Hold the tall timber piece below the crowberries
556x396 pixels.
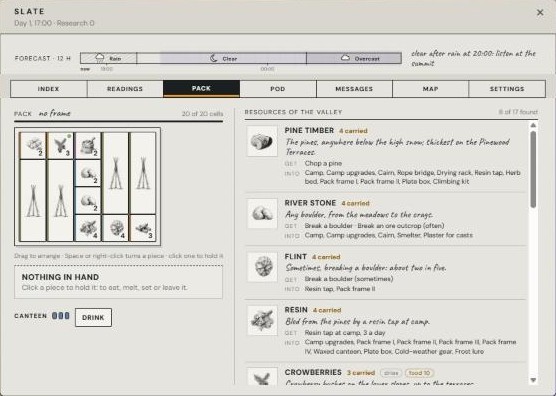pyautogui.click(x=60, y=201)
